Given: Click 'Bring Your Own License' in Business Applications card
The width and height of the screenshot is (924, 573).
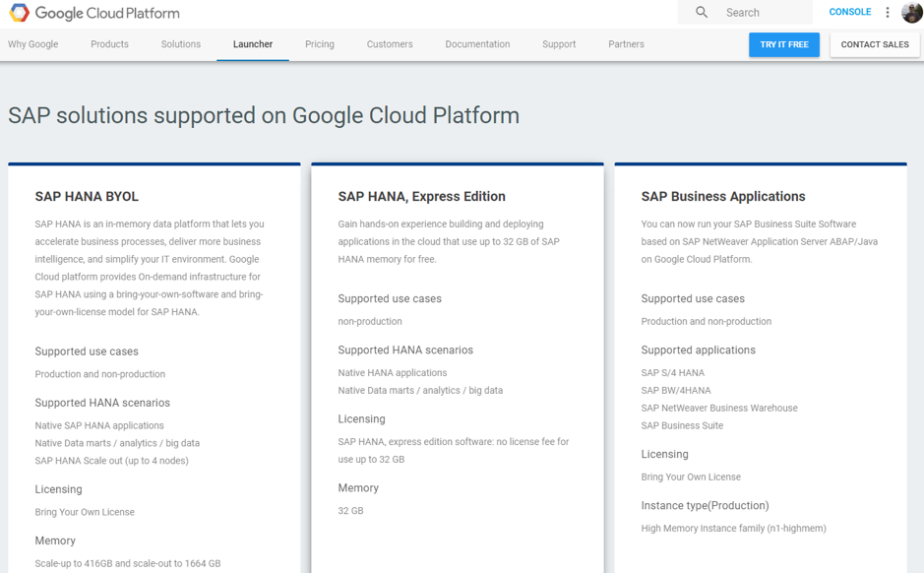Looking at the screenshot, I should click(x=691, y=477).
